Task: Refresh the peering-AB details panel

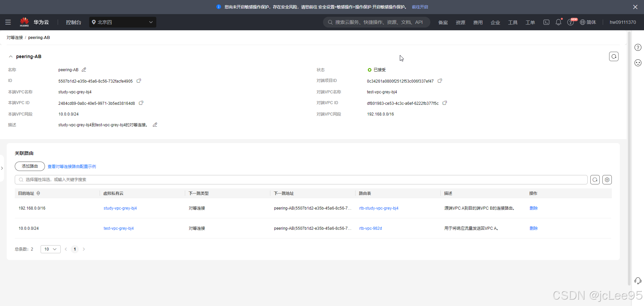Action: 614,56
